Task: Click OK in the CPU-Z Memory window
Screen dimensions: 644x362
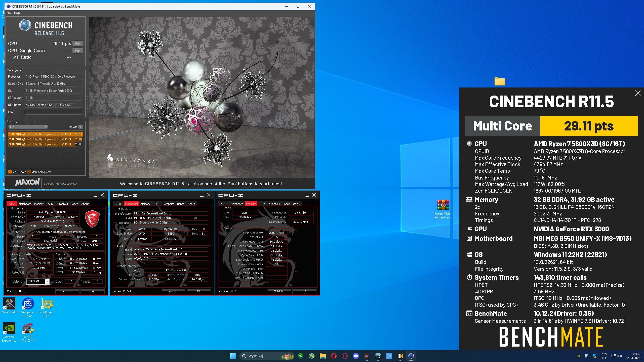Action: pyautogui.click(x=304, y=291)
